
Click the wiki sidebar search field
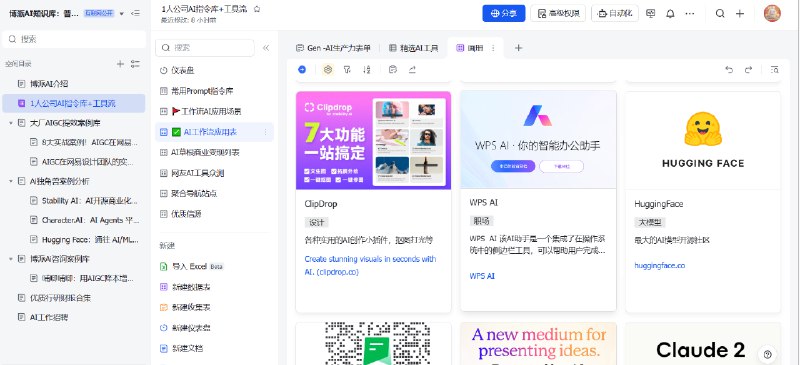click(74, 39)
